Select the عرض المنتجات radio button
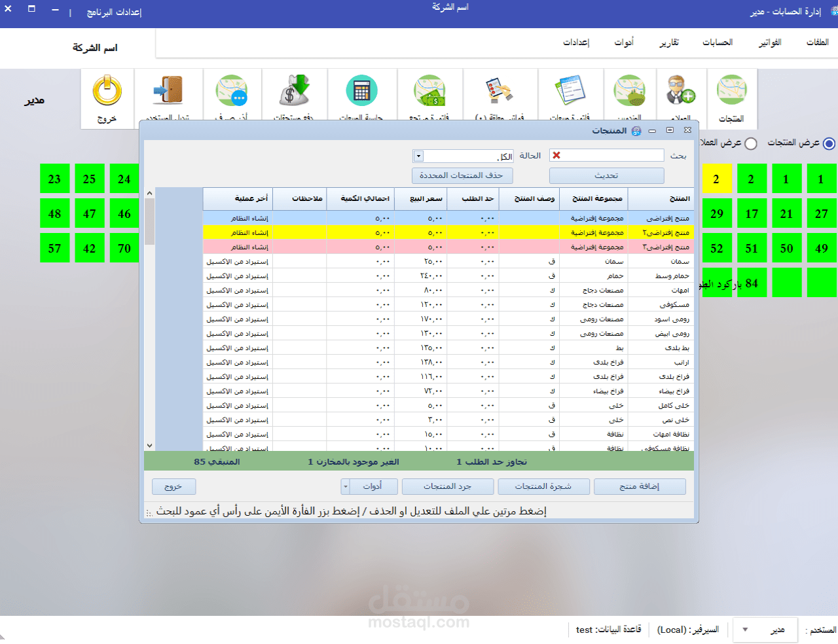 tap(829, 143)
